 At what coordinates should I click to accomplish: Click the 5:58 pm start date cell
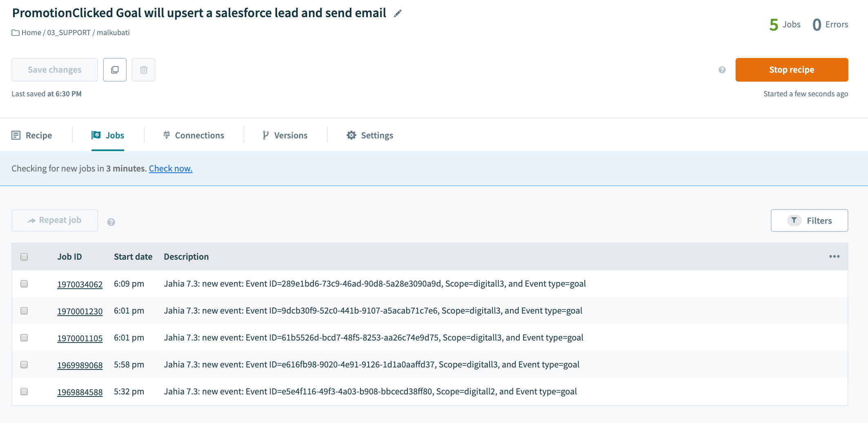(x=129, y=365)
